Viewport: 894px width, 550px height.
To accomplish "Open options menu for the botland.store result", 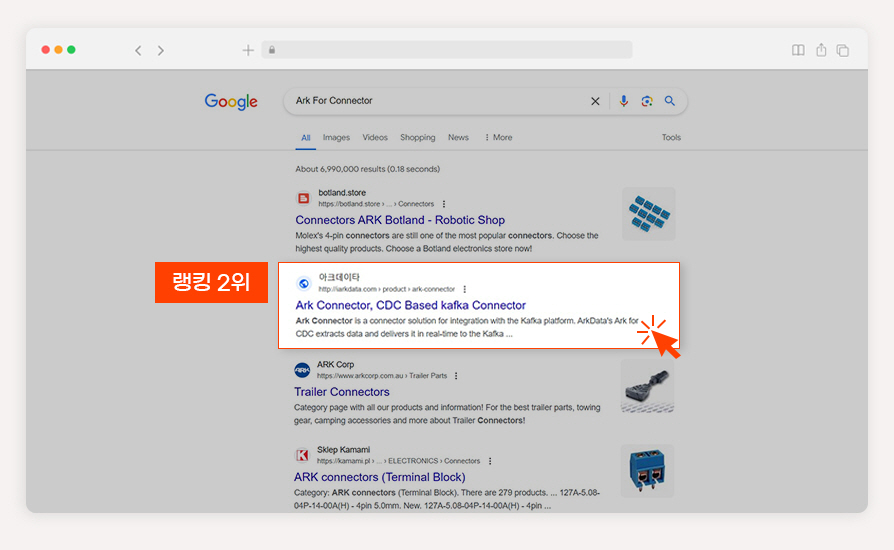I will [444, 204].
